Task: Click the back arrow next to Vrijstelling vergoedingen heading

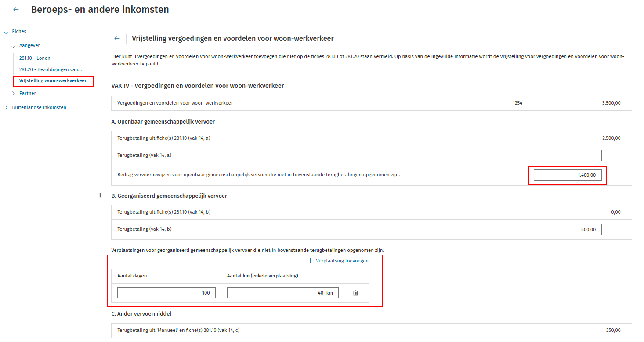Action: point(117,39)
